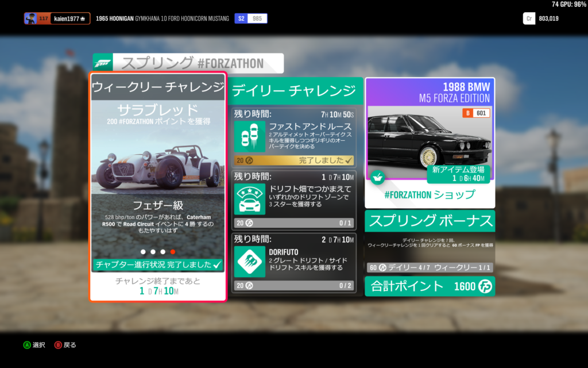The height and width of the screenshot is (368, 588).
Task: Select the second chapter page dot
Action: (x=152, y=252)
